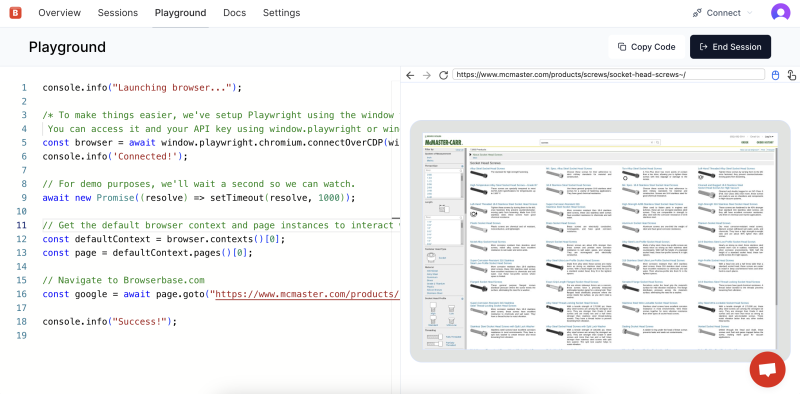Viewport: 800px width, 394px height.
Task: Open the user avatar menu
Action: 780,13
